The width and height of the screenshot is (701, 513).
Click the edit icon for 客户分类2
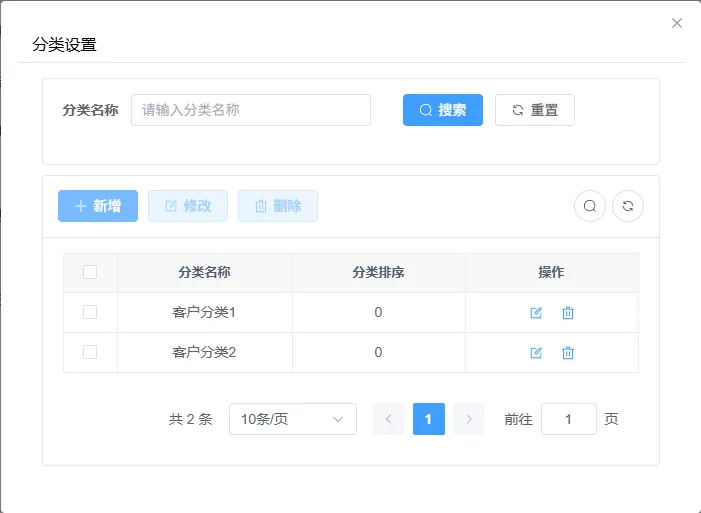(x=536, y=353)
